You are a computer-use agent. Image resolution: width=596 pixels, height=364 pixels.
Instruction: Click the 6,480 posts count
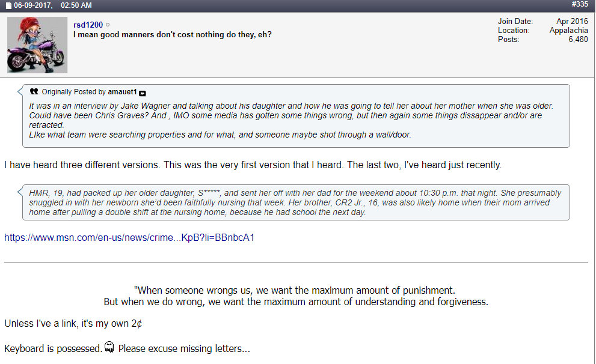coord(578,40)
